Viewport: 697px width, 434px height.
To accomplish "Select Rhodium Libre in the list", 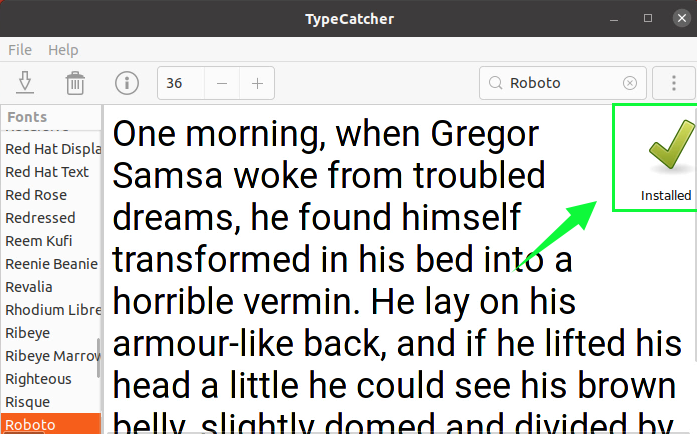I will 51,310.
